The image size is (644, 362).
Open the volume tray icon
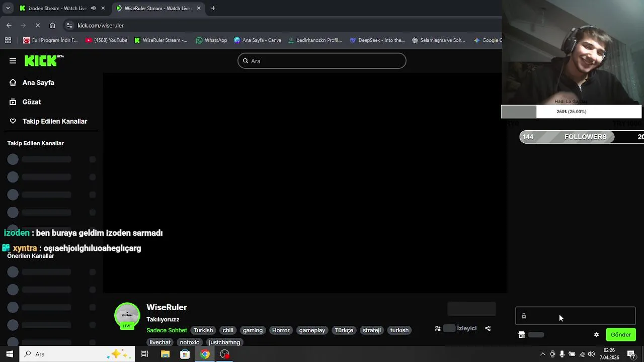pos(591,354)
